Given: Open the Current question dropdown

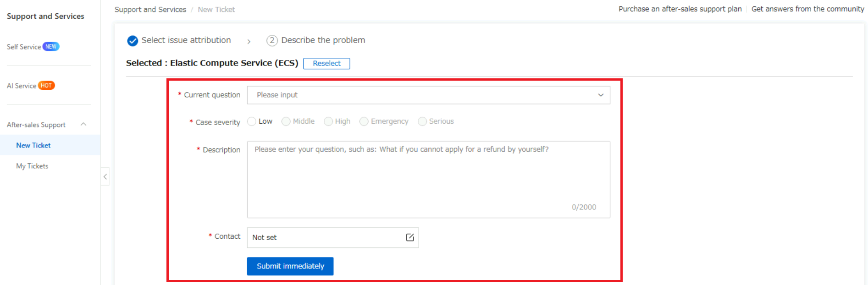Looking at the screenshot, I should click(428, 95).
